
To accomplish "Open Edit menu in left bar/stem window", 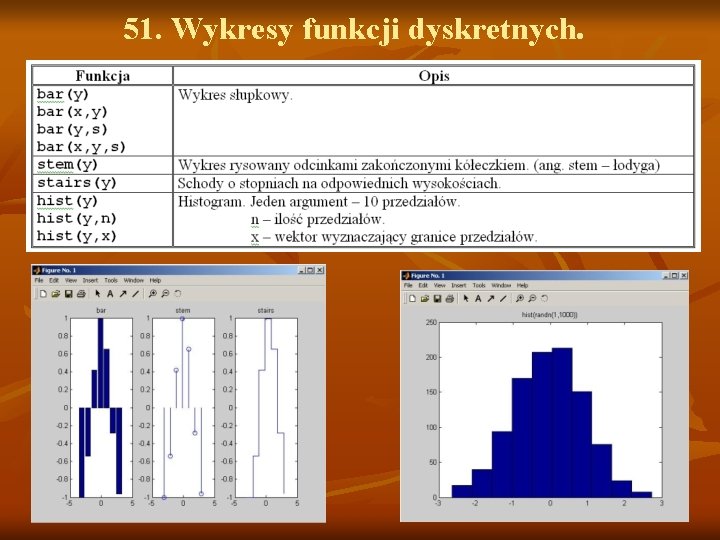I will point(54,280).
